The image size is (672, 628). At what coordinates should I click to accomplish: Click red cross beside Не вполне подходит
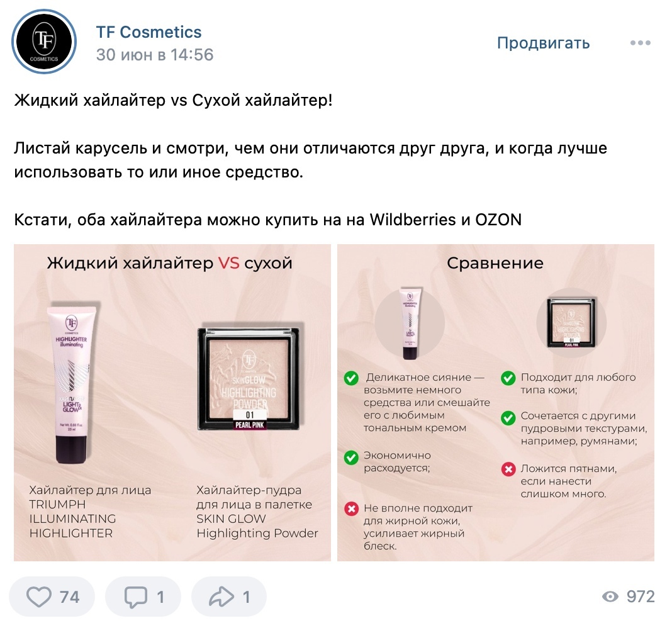[x=352, y=509]
